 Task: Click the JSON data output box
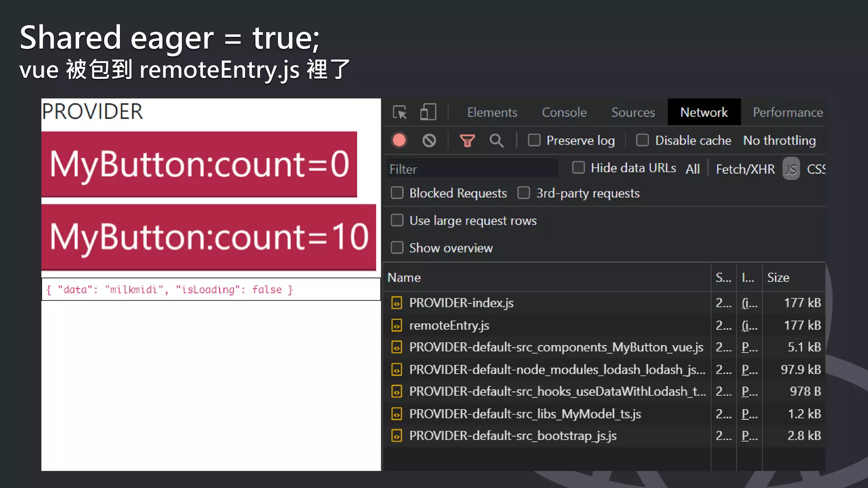(211, 289)
